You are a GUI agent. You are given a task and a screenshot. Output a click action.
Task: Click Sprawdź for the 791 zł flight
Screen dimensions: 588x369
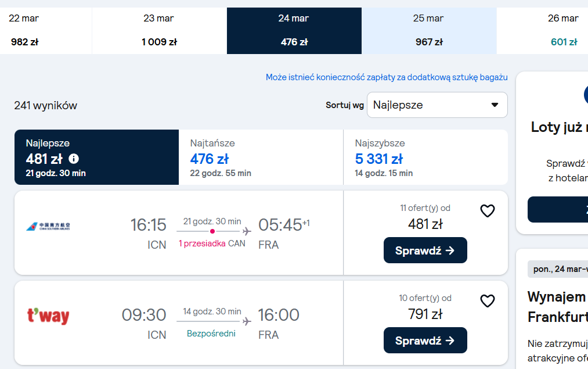pyautogui.click(x=425, y=341)
